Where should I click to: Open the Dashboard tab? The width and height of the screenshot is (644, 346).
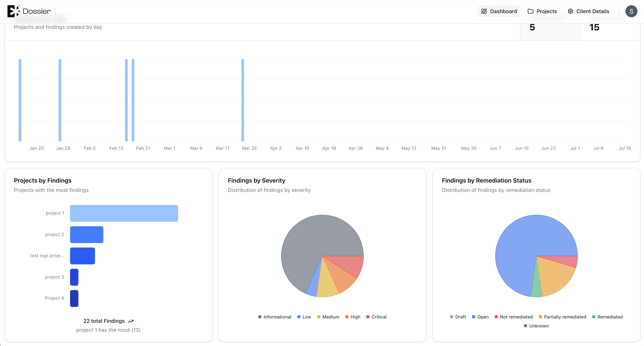499,11
